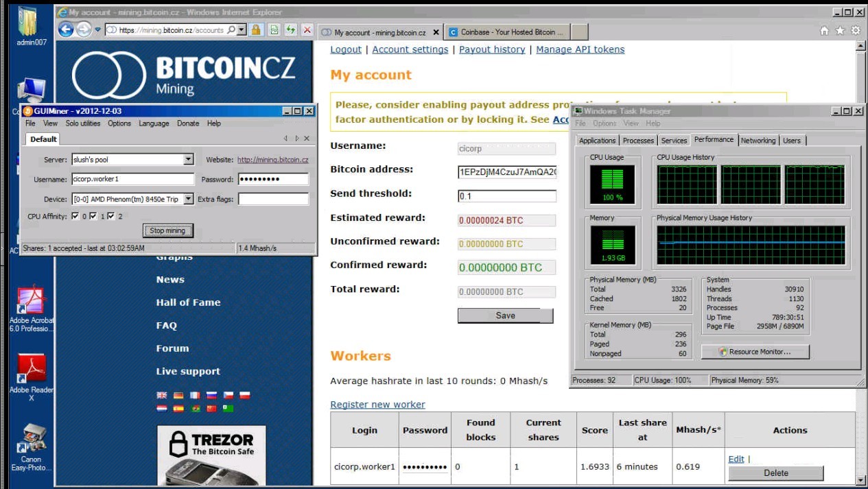Click the GUIMiner Extra flags field
The width and height of the screenshot is (868, 489).
click(273, 200)
